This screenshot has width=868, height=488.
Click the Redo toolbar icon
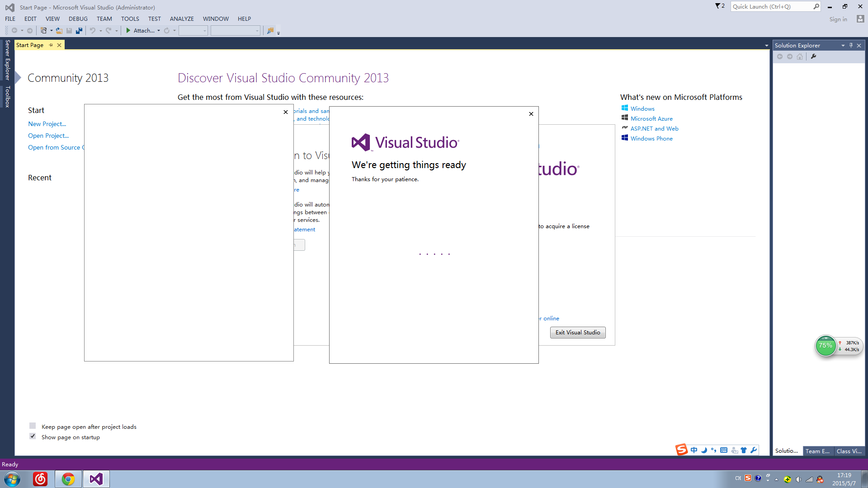pos(108,31)
